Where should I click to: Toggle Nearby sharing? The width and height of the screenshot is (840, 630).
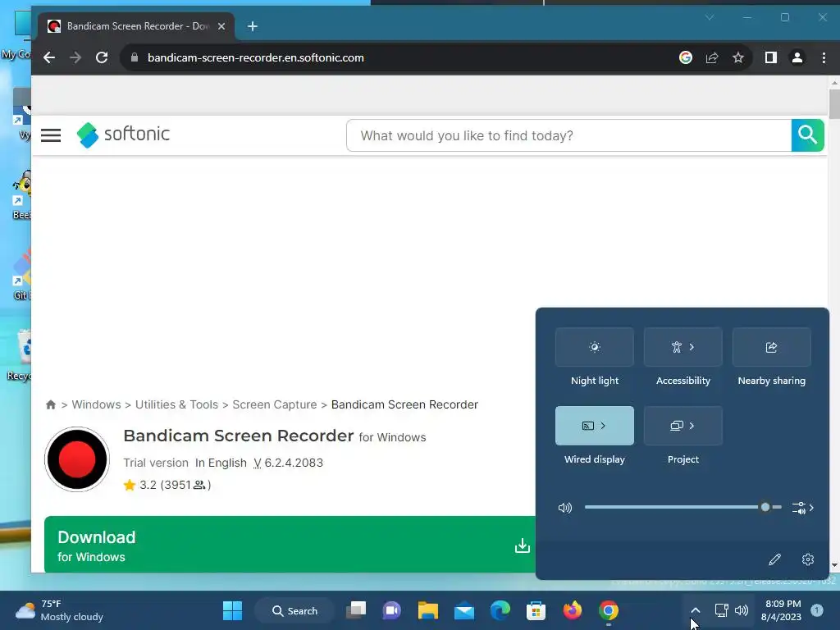[771, 347]
